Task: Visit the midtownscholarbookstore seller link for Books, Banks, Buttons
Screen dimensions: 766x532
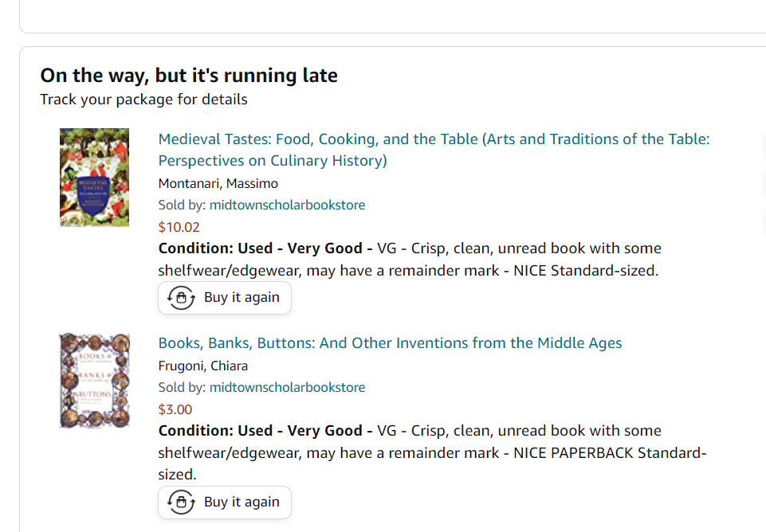Action: [287, 387]
